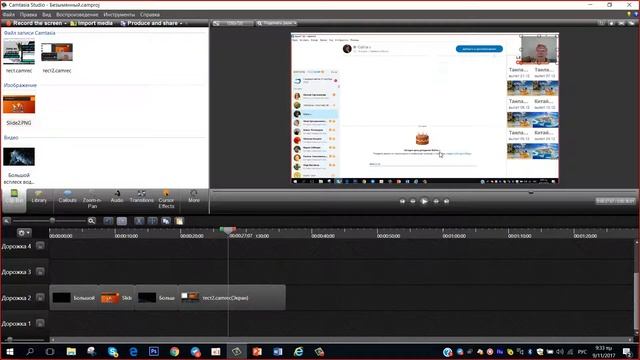This screenshot has width=640, height=360.
Task: Click the timeline zoom slider handle
Action: pos(52,221)
